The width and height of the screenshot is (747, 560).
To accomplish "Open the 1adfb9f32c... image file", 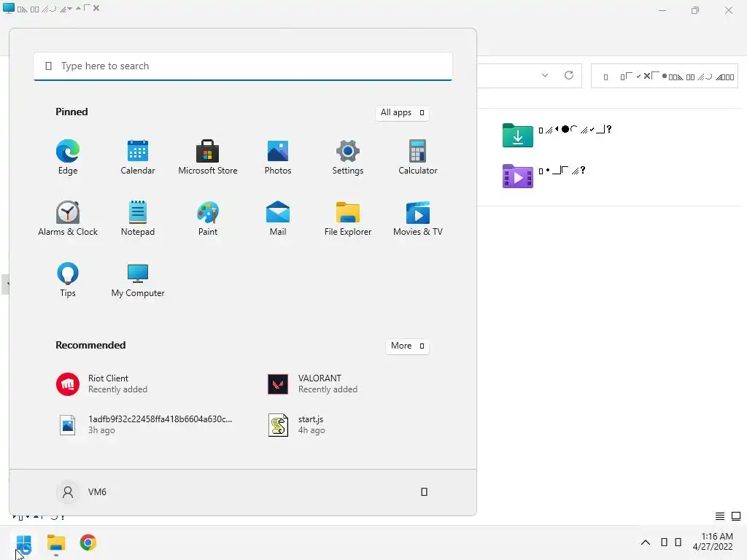I will point(147,425).
